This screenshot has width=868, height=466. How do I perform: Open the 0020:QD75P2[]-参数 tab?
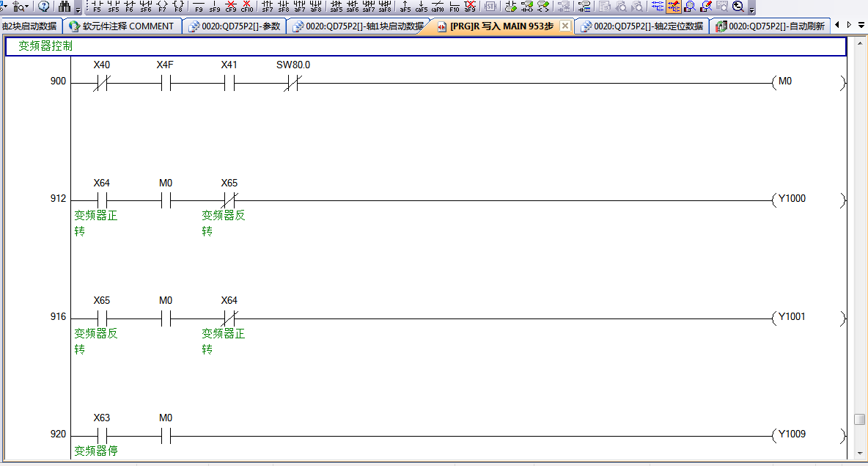click(x=235, y=26)
